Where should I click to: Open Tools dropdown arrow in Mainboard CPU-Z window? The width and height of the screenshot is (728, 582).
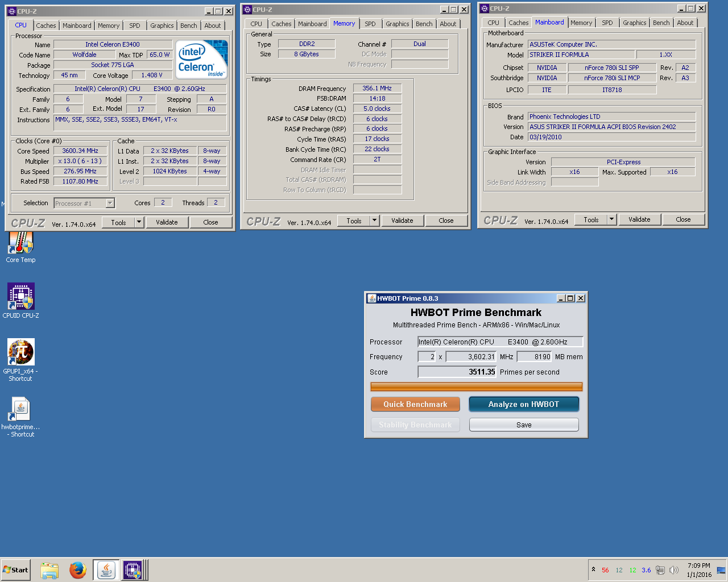tap(611, 219)
